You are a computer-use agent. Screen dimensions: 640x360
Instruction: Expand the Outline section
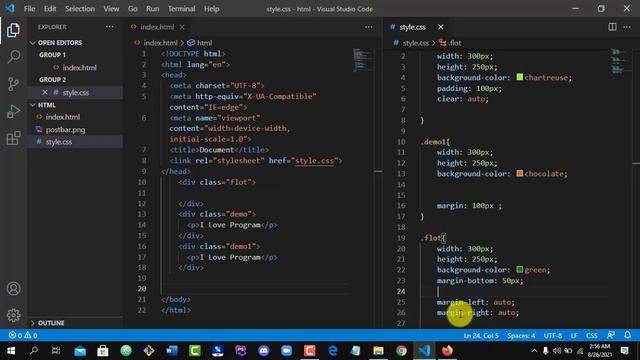click(x=33, y=323)
